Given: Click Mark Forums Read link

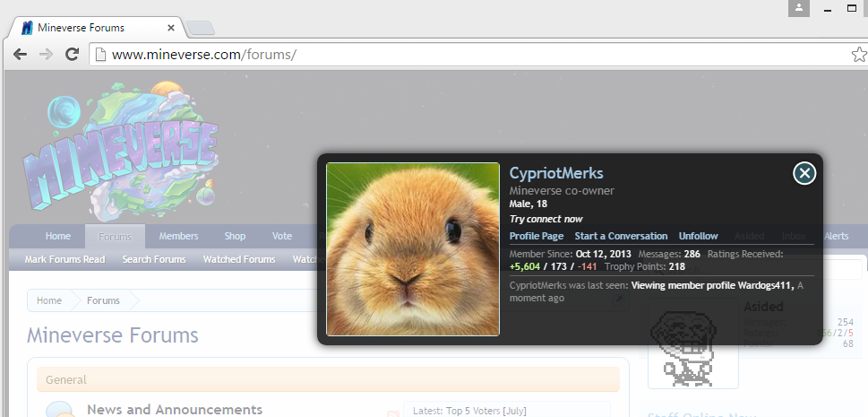Looking at the screenshot, I should click(x=64, y=259).
